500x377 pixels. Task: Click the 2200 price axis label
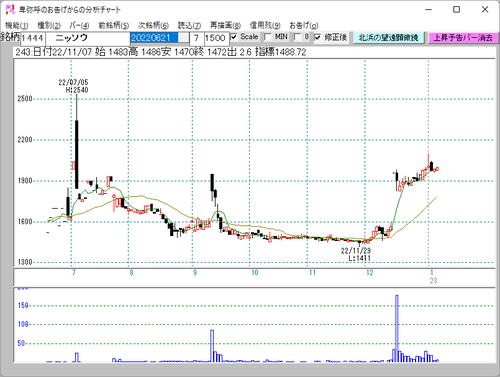tap(25, 140)
